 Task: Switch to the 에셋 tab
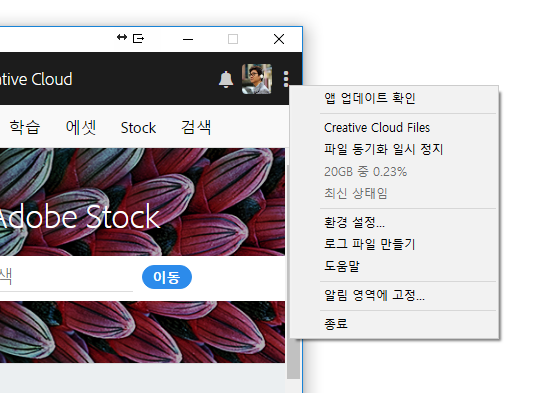coord(81,127)
